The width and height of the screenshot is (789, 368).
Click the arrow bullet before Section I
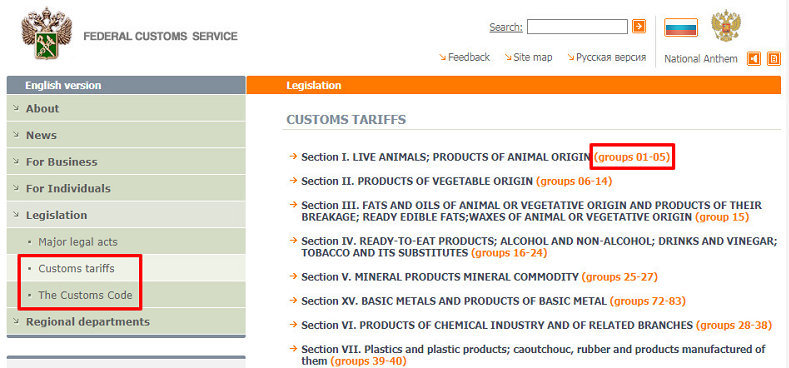(293, 156)
